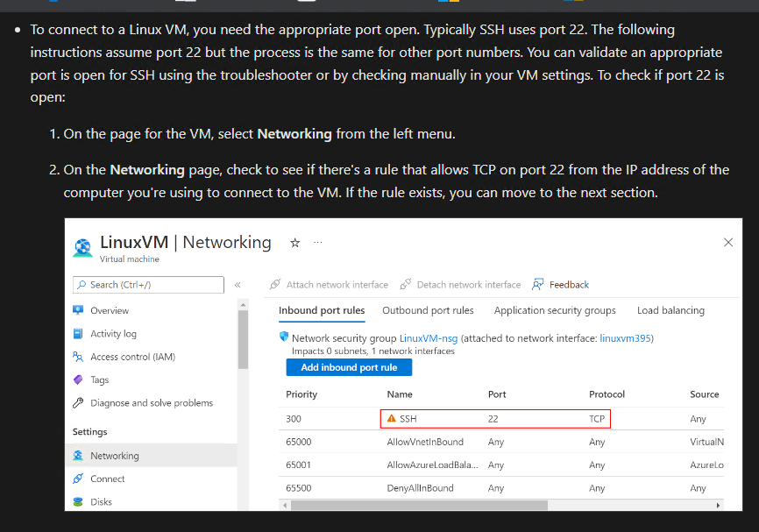Click the horizontal scrollbar thumb under rules table
759x532 pixels.
tap(419, 506)
